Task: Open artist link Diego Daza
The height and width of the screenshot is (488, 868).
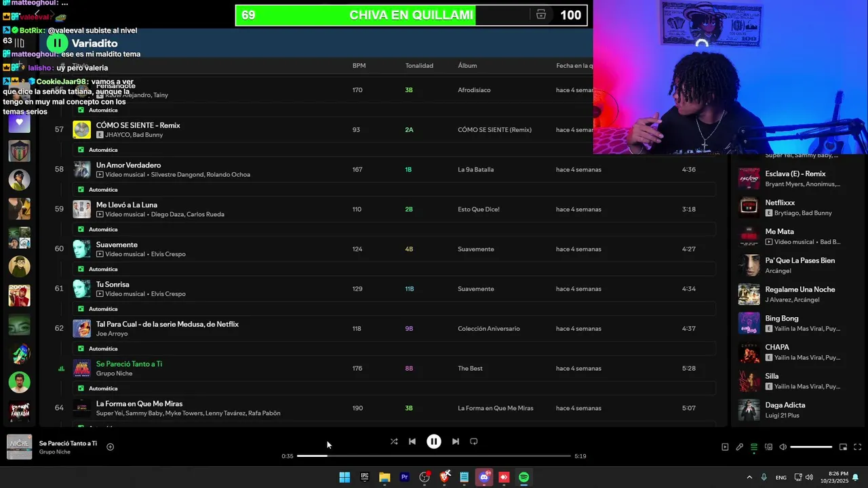Action: pos(167,214)
